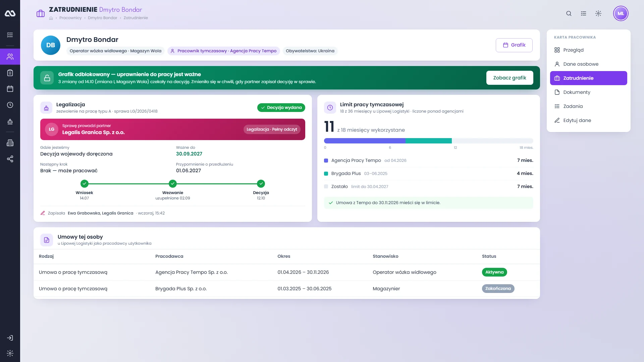Select Dokumenty in employee card menu
This screenshot has width=644, height=362.
pyautogui.click(x=588, y=92)
